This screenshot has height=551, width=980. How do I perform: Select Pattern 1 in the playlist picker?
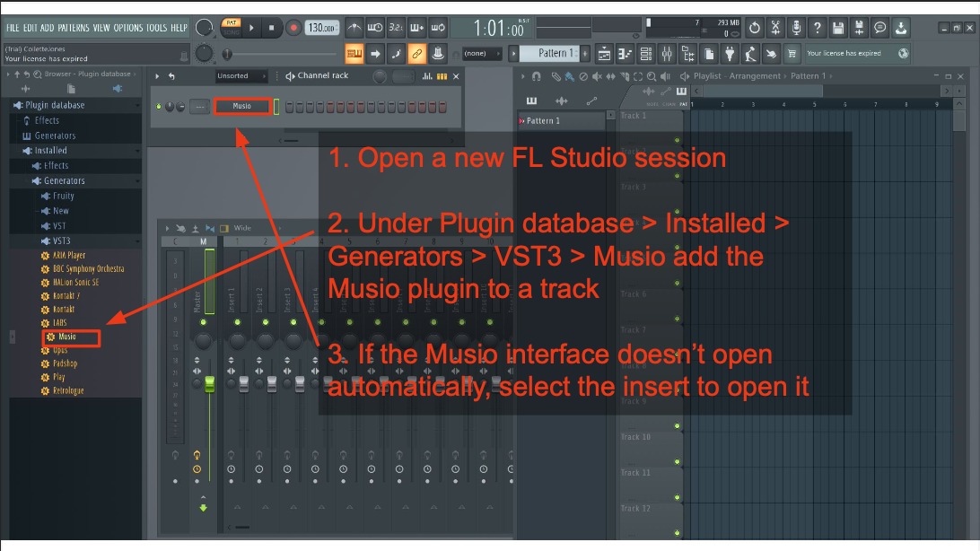[562, 121]
